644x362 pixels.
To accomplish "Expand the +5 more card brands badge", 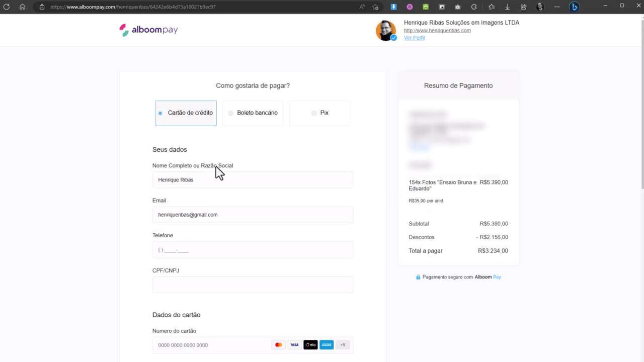I will coord(343,345).
